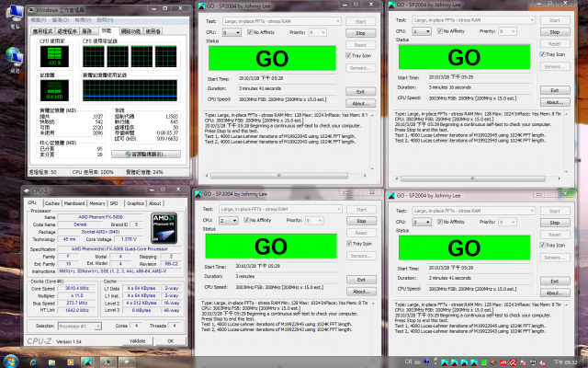Click the SP2004 taskbar button

(x=88, y=362)
